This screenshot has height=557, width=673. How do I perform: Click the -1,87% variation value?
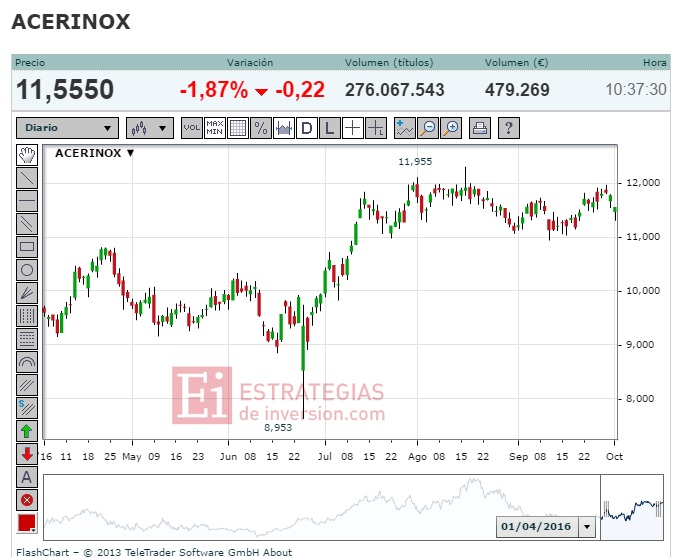[214, 90]
